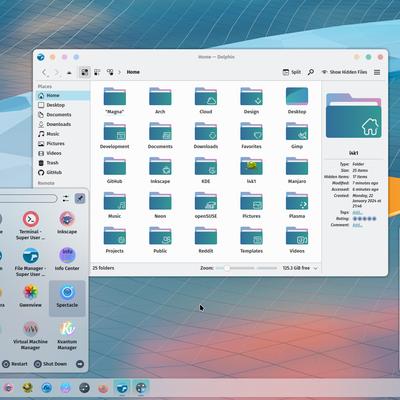Select Home in Places panel
Viewport: 400px width, 400px height.
pyautogui.click(x=63, y=96)
